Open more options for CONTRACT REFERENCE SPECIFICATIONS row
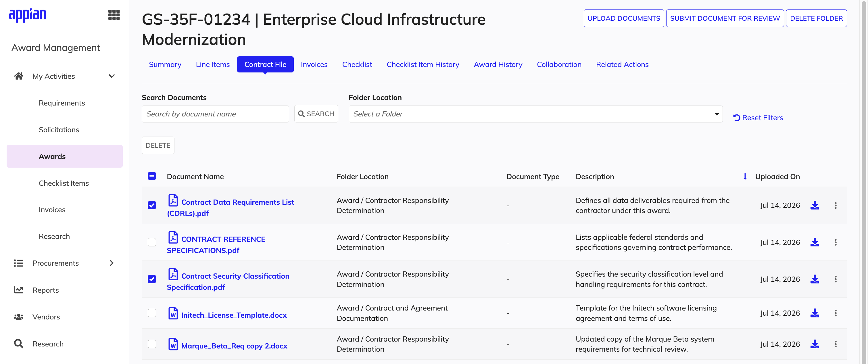 (x=835, y=242)
